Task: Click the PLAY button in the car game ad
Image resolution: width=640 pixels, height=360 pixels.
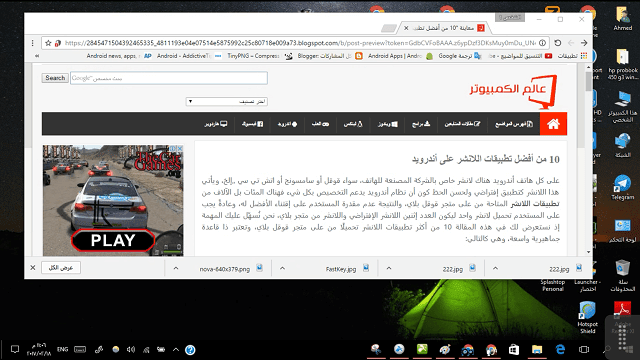Action: (113, 240)
